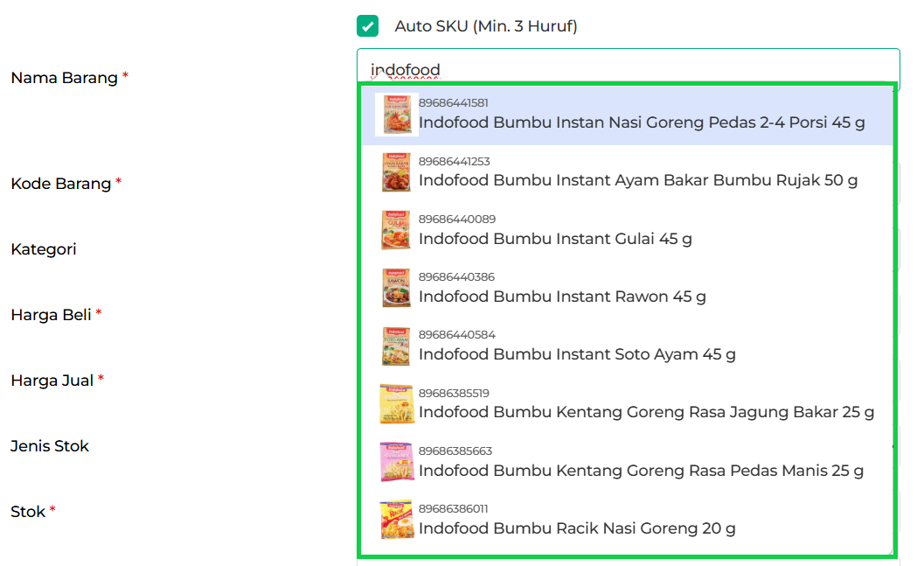Choose Indofood Bumbu Instant Ayam Bakar Bumbu Rujak

click(x=637, y=180)
